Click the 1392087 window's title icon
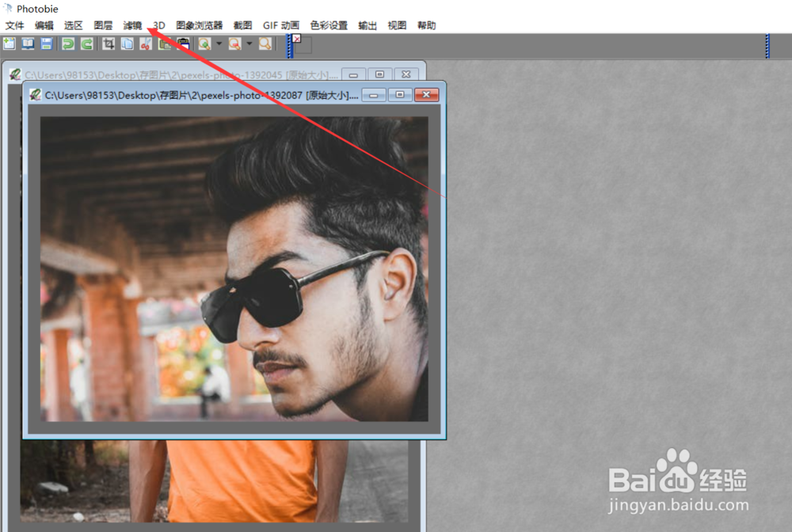This screenshot has height=532, width=792. point(36,95)
